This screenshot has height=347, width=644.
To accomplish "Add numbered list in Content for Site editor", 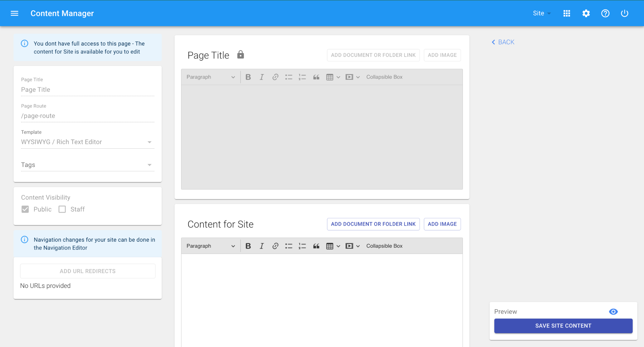I will [x=302, y=246].
